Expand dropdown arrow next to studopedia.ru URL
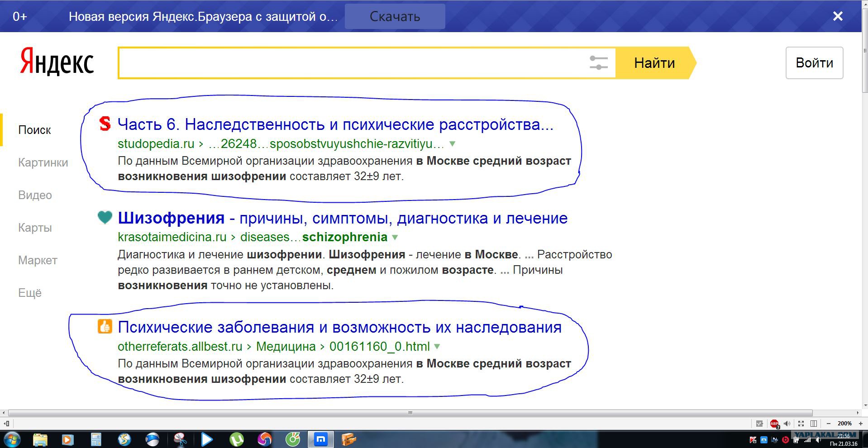 pyautogui.click(x=452, y=144)
